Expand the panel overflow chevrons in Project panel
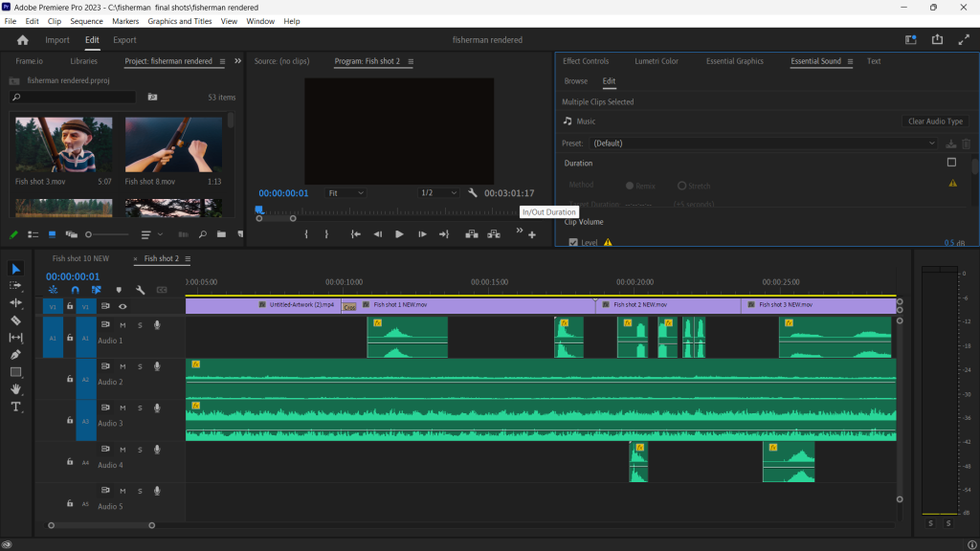The height and width of the screenshot is (551, 980). coord(237,60)
